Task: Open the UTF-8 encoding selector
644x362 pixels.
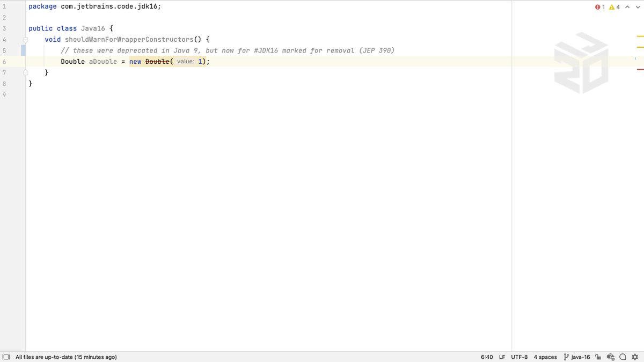Action: (x=519, y=357)
